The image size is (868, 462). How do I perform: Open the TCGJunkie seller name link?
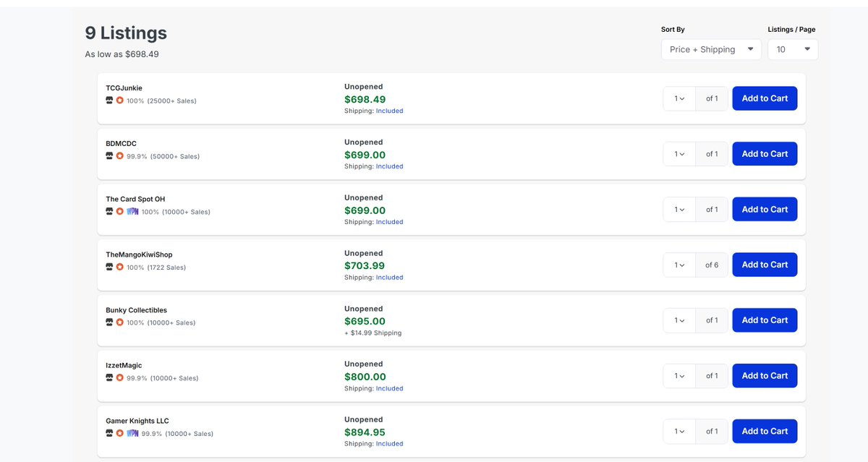click(x=124, y=88)
